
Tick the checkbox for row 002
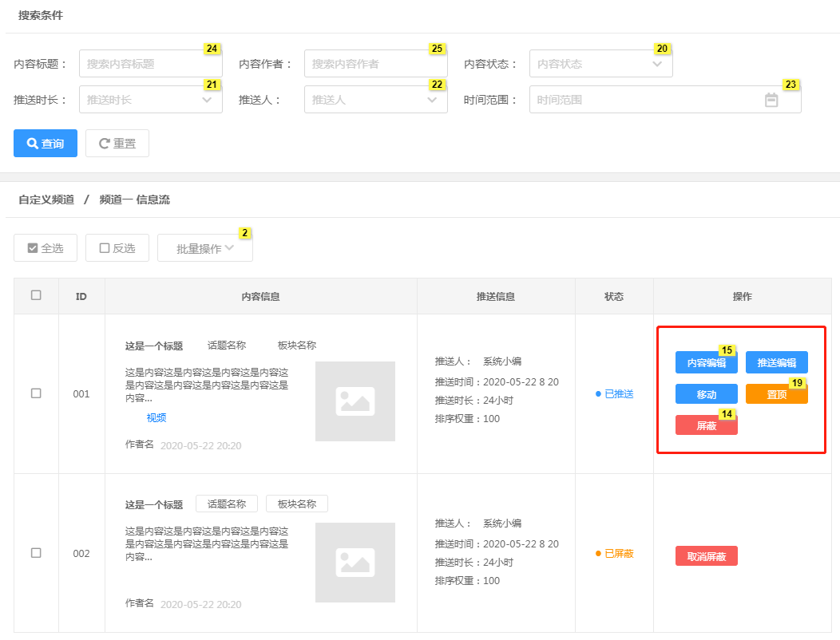tap(36, 553)
